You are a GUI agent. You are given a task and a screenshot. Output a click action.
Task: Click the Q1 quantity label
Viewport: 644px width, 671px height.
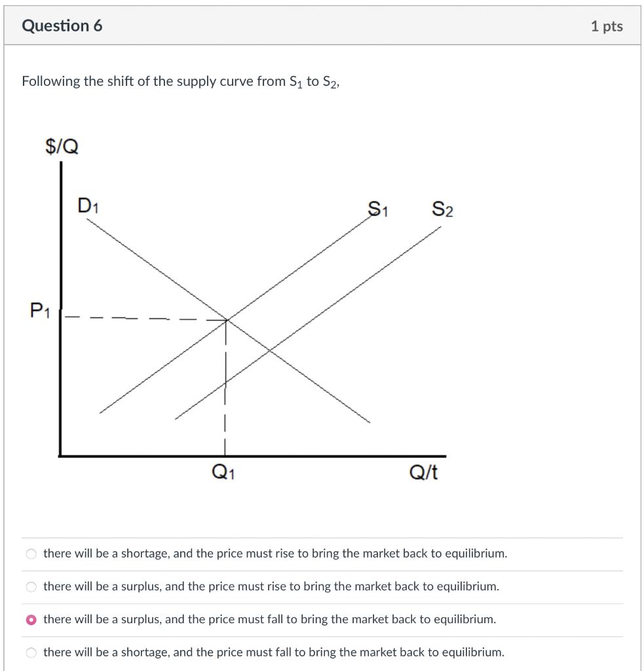[225, 470]
